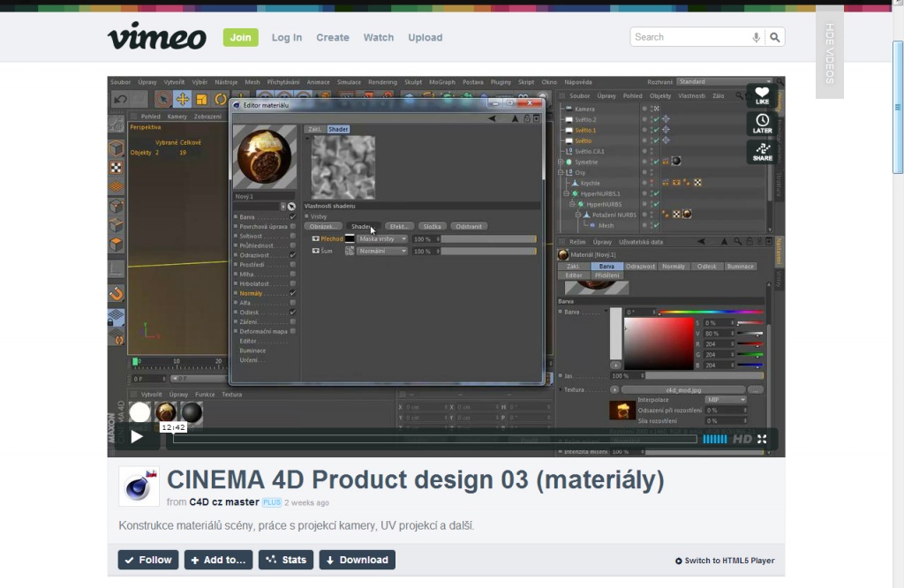This screenshot has height=588, width=904.
Task: Select the white sphere material thumbnail
Action: click(x=139, y=413)
